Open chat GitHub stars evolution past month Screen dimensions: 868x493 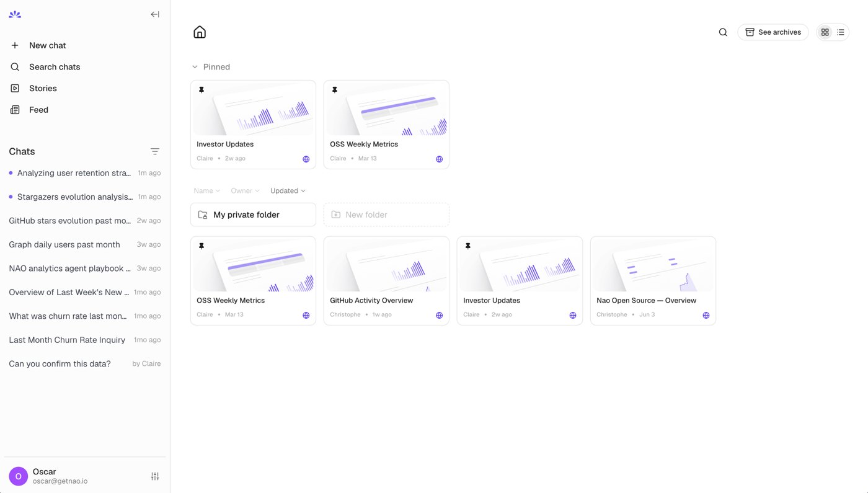(86, 221)
